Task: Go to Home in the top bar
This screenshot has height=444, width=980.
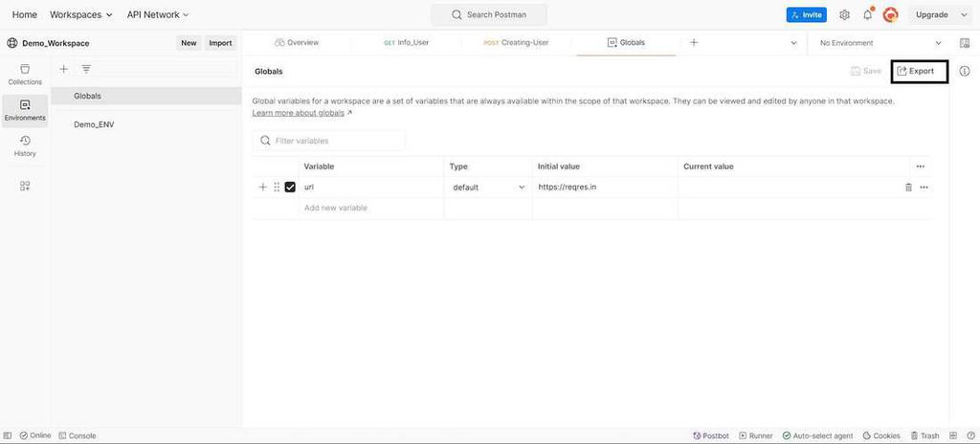Action: click(24, 14)
